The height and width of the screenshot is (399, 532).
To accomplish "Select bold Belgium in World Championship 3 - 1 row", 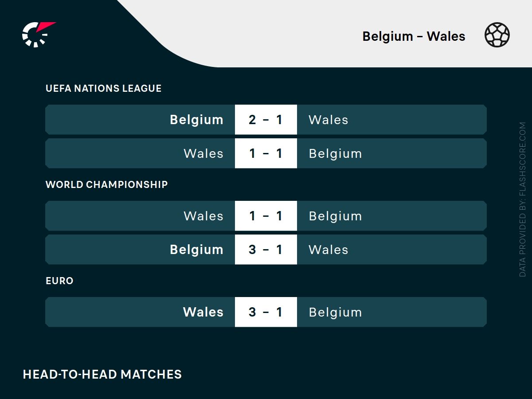I will point(196,250).
